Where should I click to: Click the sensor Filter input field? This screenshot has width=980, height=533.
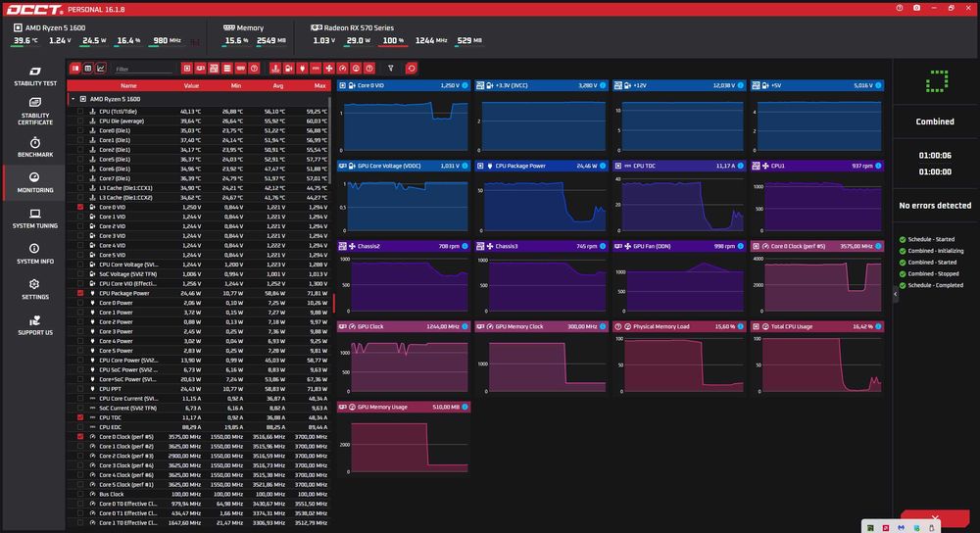(142, 69)
